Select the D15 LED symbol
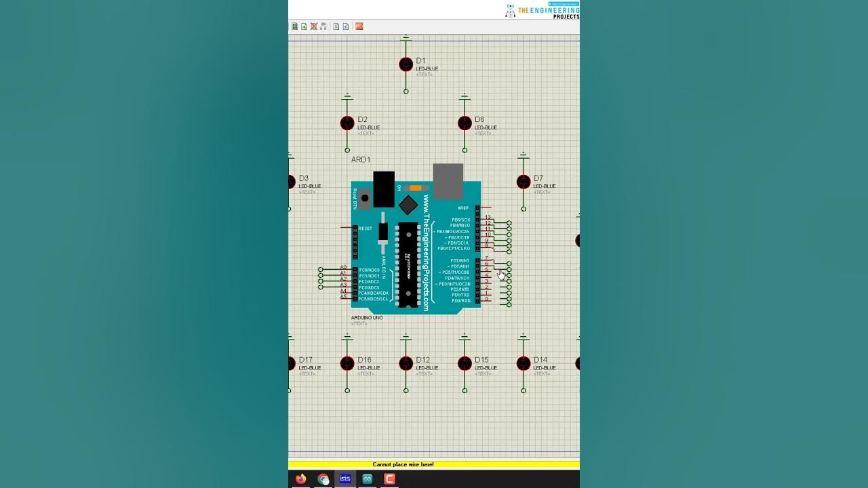Screen dimensions: 868x488 click(x=465, y=364)
